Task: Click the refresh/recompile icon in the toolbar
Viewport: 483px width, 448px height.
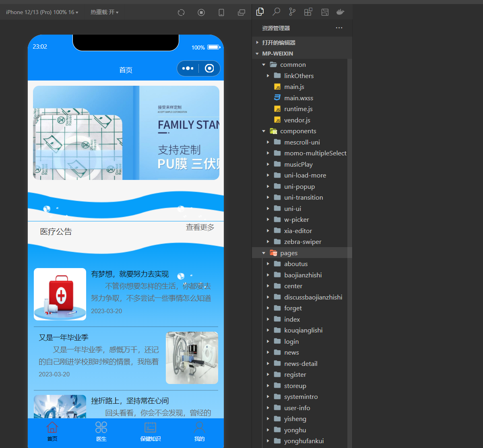Action: point(181,12)
